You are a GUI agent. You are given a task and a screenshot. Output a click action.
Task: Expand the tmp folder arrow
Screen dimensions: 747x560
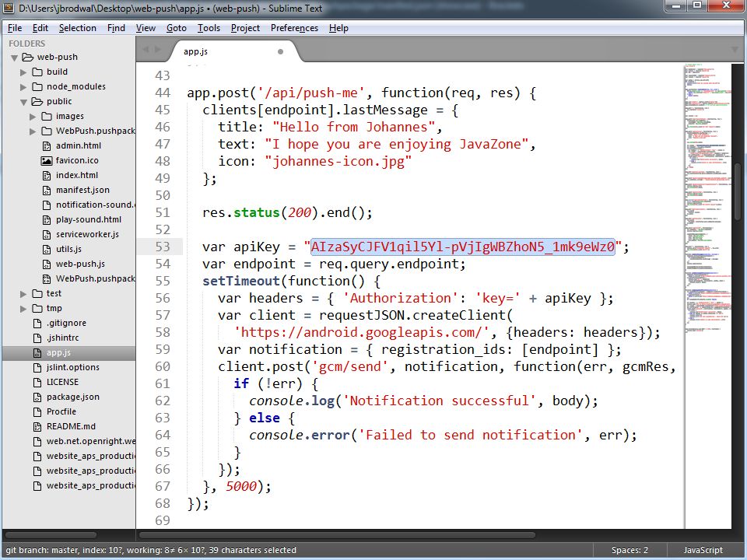point(23,309)
